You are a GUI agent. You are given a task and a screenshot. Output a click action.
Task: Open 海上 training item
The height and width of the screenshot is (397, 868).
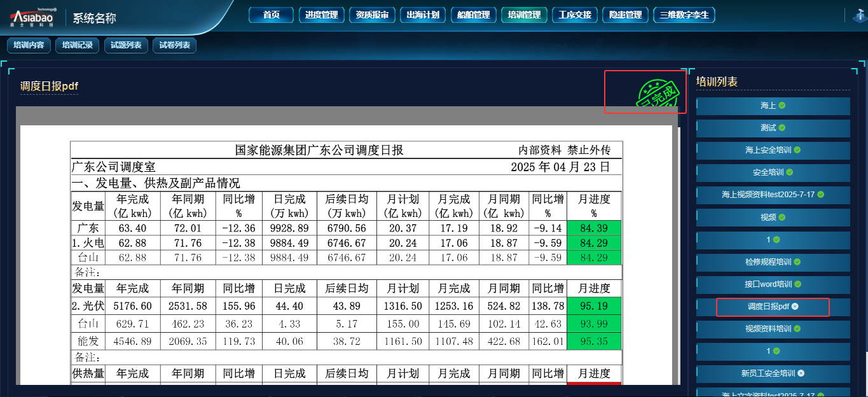click(x=773, y=106)
